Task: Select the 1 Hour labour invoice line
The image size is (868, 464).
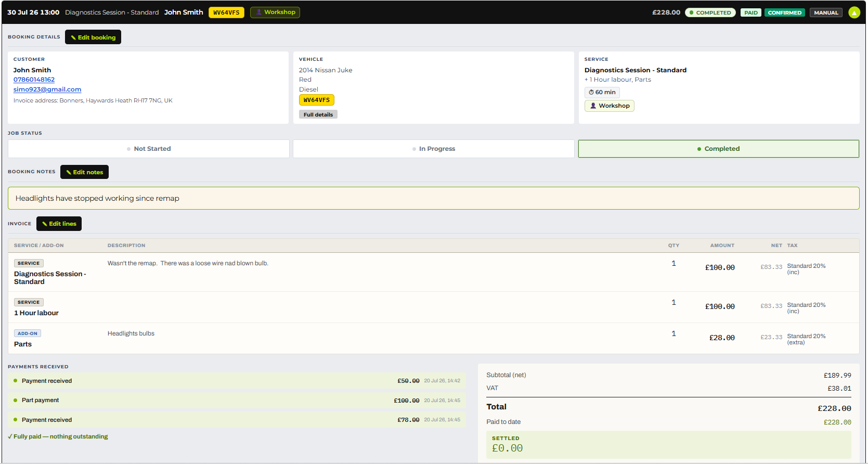Action: click(434, 307)
